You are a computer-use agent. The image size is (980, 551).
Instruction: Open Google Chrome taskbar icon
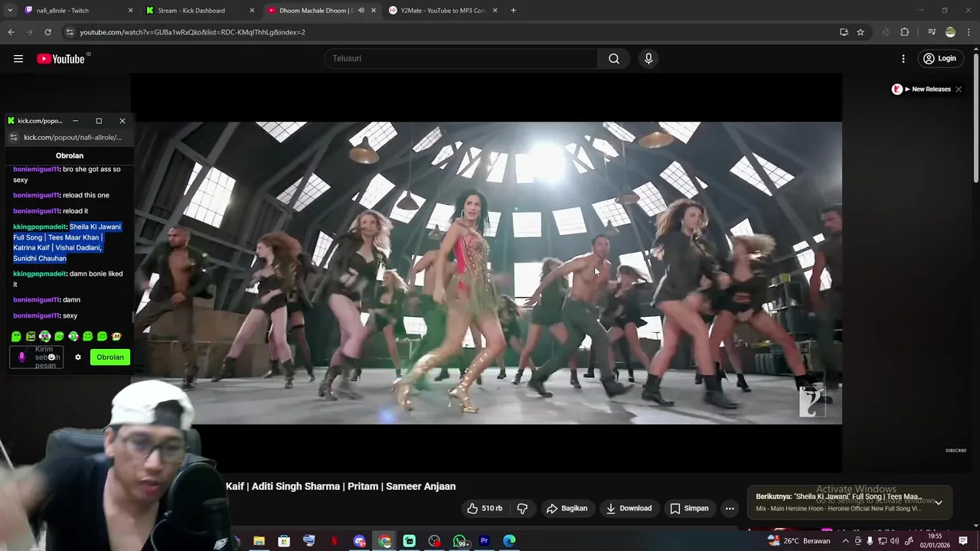384,541
